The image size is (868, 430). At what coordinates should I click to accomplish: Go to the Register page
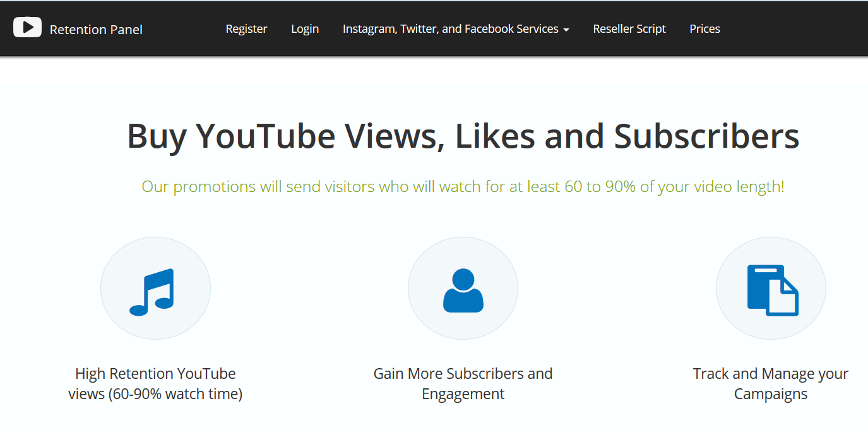246,28
